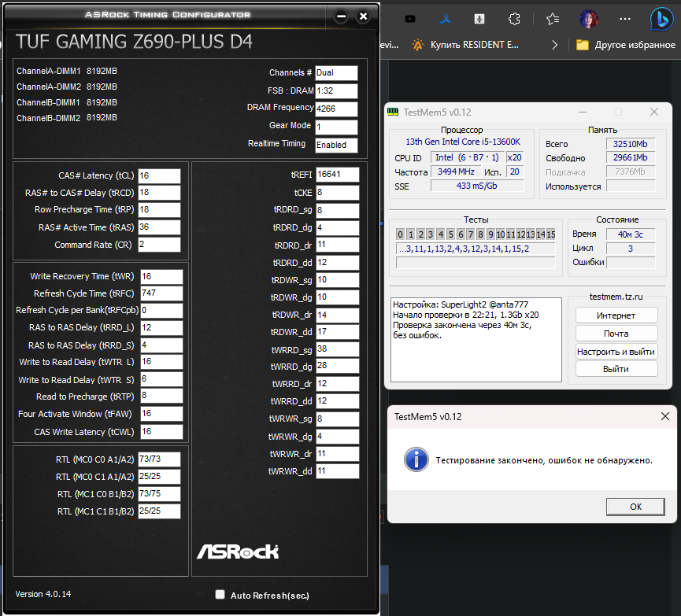Click the tCKE value field
This screenshot has width=681, height=616.
coord(338,193)
